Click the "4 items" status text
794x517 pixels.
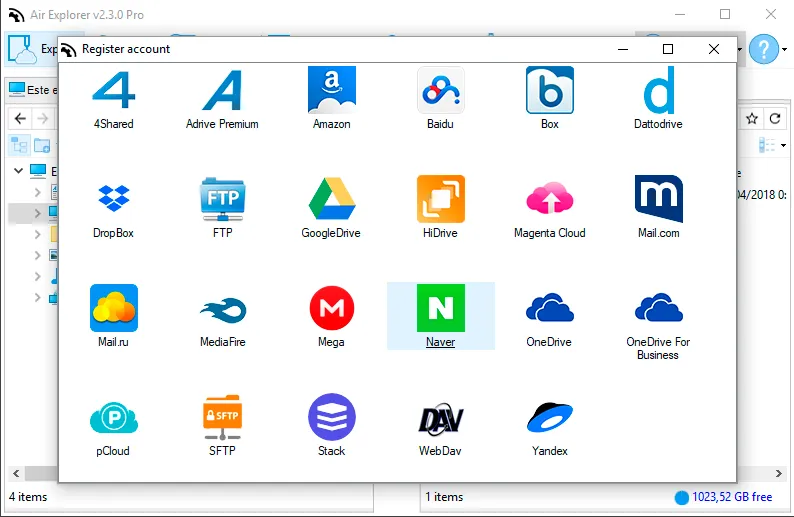point(28,497)
